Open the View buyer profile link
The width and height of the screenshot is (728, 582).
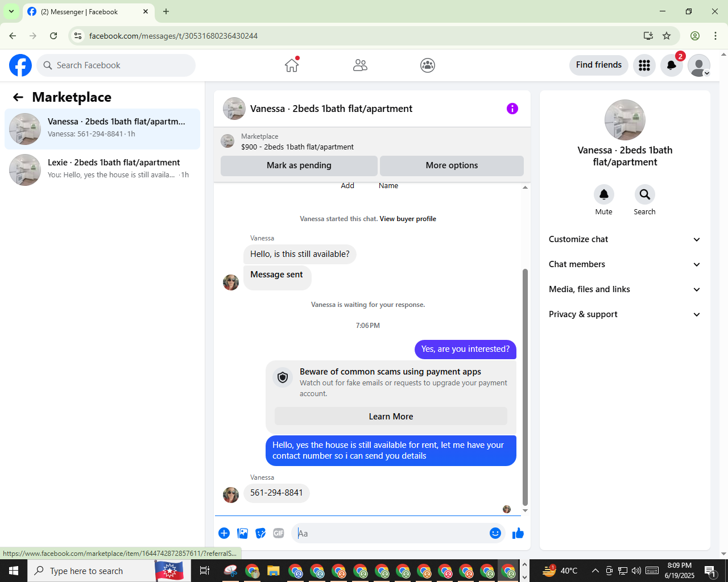(x=408, y=219)
